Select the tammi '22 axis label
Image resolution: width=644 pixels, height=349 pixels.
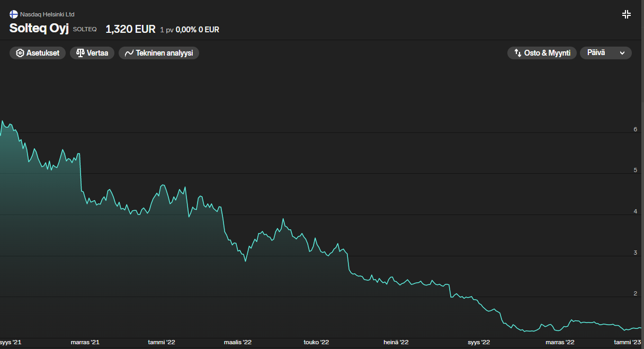162,343
